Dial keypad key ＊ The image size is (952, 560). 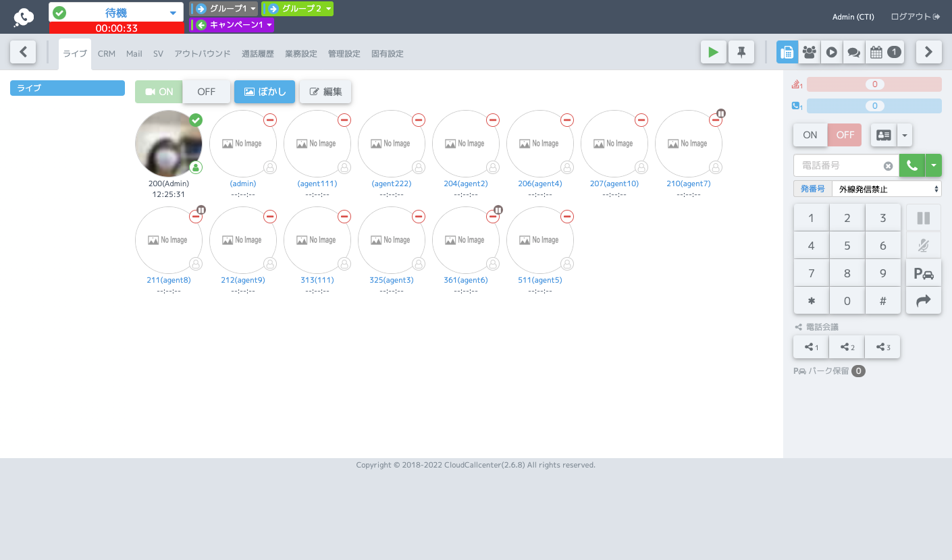[812, 301]
